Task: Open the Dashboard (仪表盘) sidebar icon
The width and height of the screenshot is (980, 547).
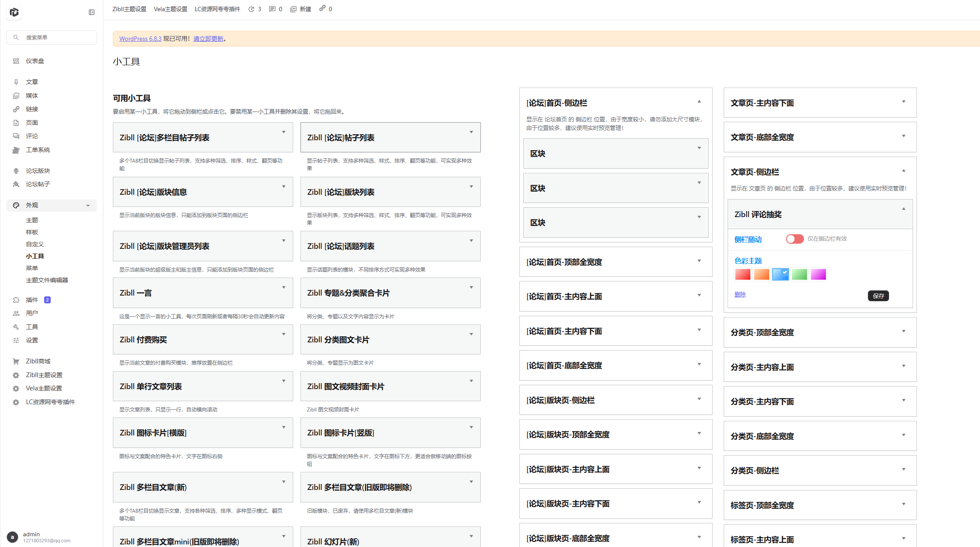Action: [16, 61]
